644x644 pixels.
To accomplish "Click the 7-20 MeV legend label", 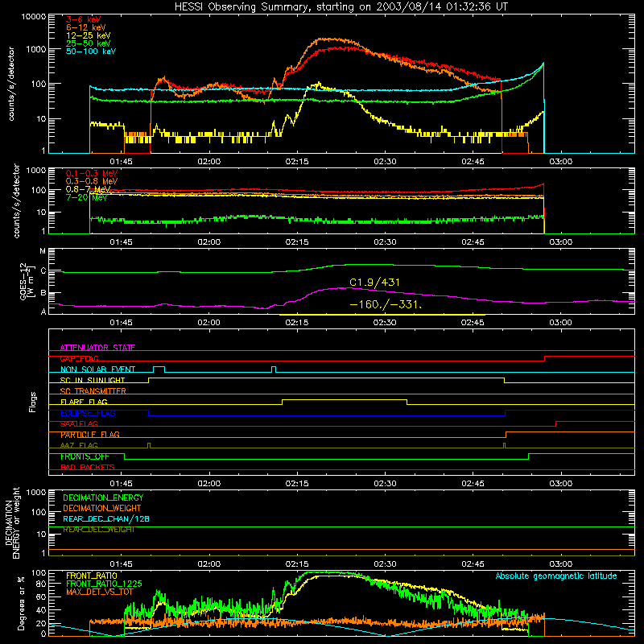I will [86, 197].
